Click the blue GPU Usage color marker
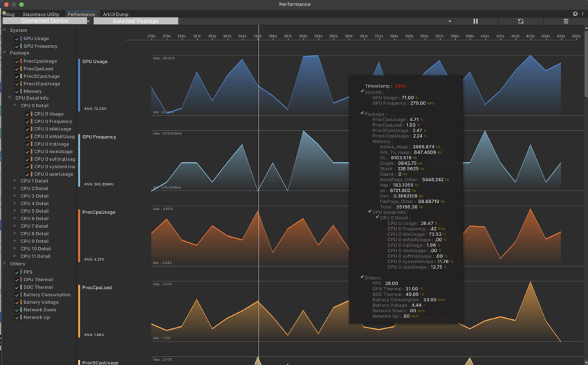This screenshot has width=588, height=365. (x=21, y=39)
